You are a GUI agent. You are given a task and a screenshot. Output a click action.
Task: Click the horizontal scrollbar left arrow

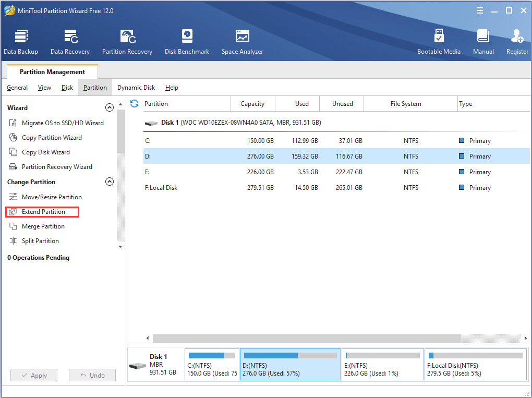pyautogui.click(x=148, y=339)
